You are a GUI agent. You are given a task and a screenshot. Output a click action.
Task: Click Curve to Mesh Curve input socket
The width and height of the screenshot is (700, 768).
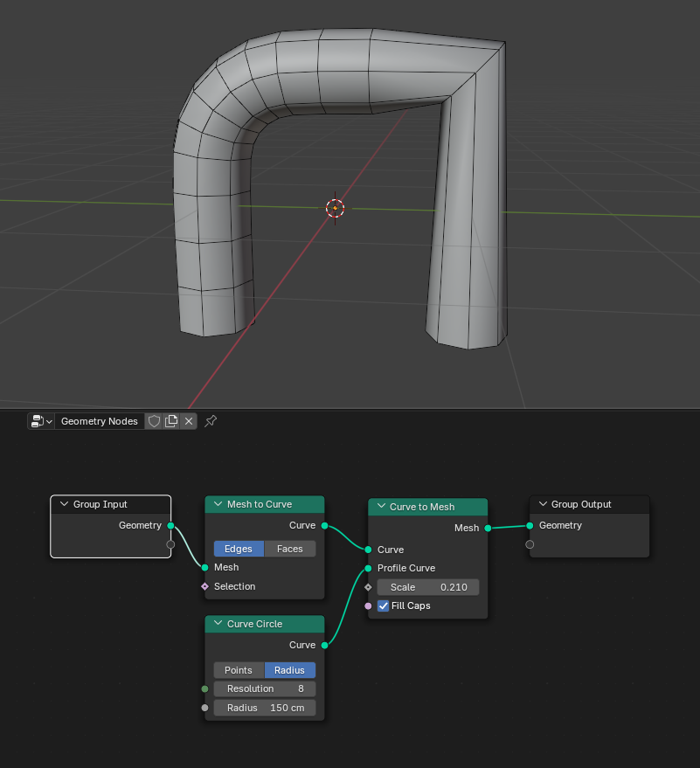pyautogui.click(x=368, y=550)
